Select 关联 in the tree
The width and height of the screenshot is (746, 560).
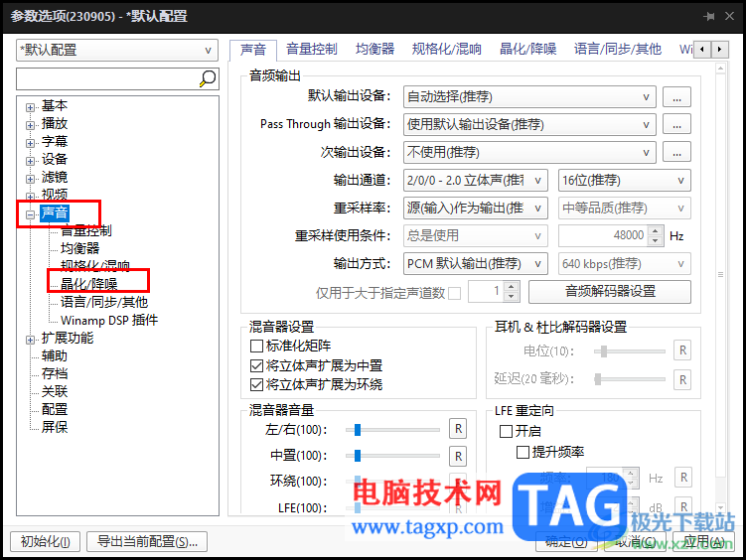pyautogui.click(x=55, y=391)
